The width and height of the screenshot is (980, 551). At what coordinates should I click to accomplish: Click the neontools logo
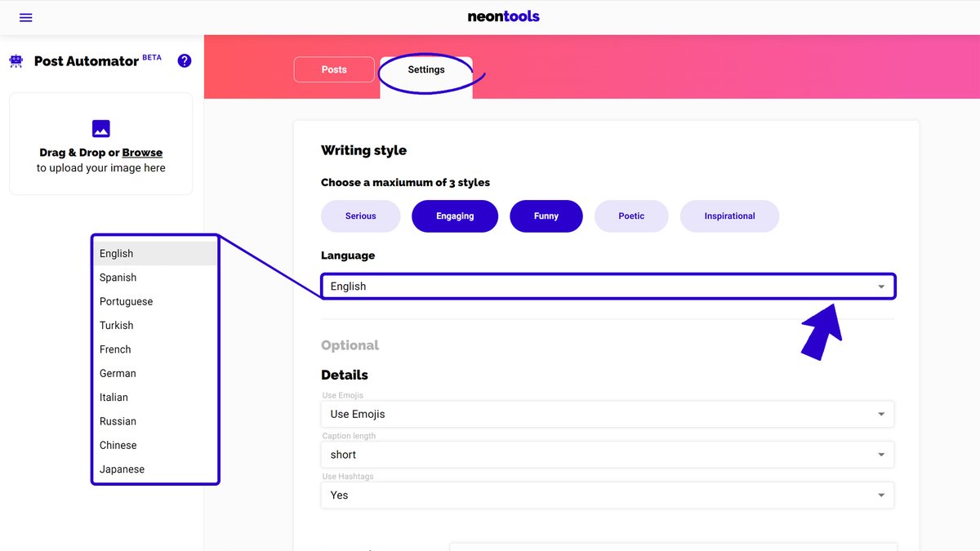point(503,16)
